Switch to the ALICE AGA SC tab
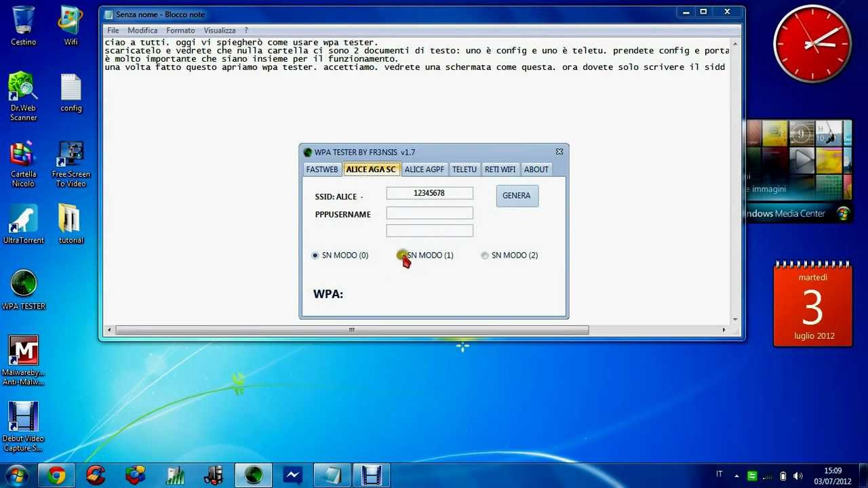This screenshot has width=868, height=488. pos(371,169)
